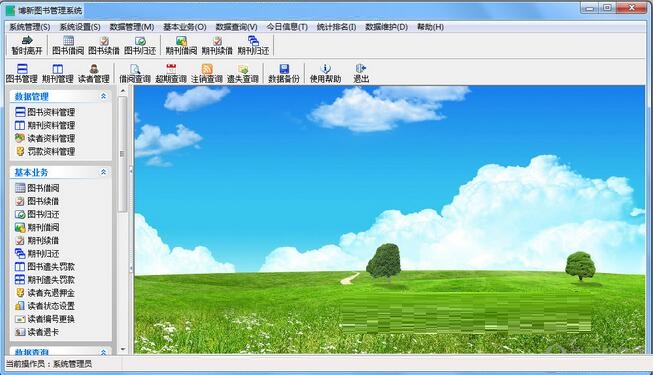
Task: Select 期刊借阅 in the sidebar list
Action: [37, 228]
